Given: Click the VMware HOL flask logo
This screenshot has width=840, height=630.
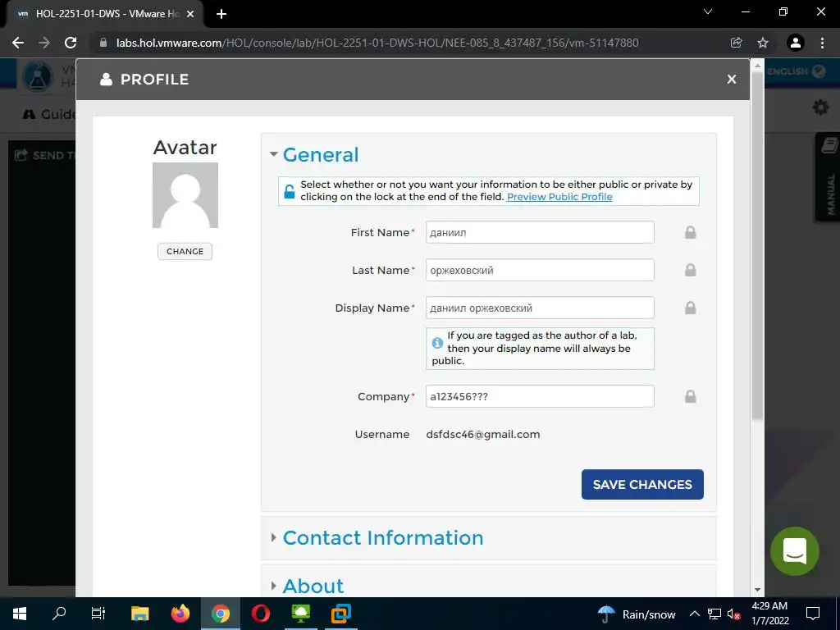Looking at the screenshot, I should point(38,76).
